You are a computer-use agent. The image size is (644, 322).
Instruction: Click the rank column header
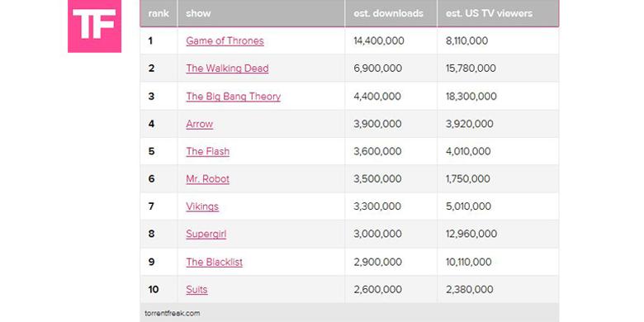159,13
